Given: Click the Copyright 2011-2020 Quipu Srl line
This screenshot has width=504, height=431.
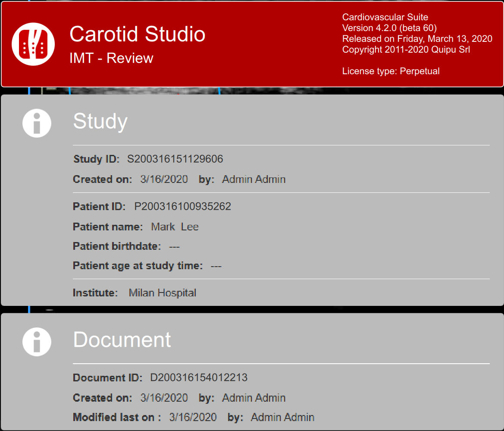Looking at the screenshot, I should coord(406,50).
